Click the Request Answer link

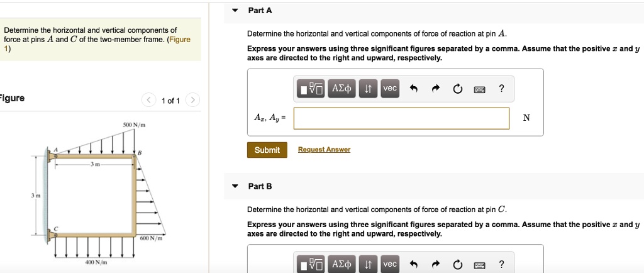pyautogui.click(x=324, y=150)
